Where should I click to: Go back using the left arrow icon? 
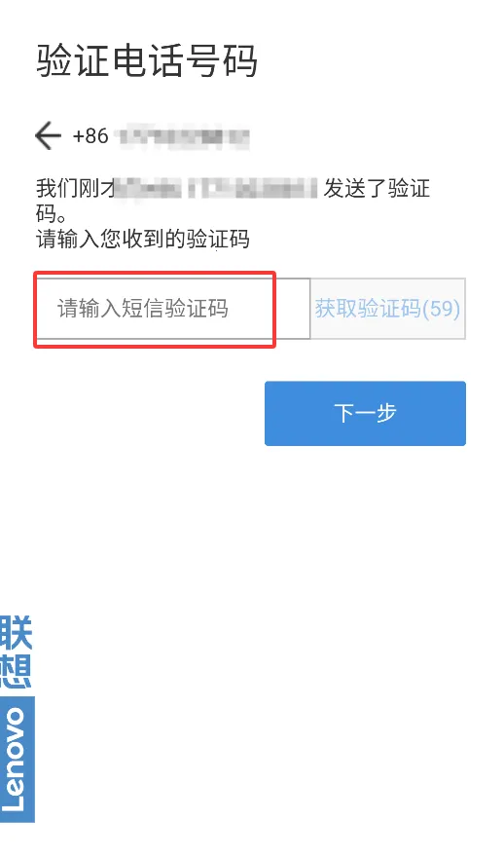point(48,135)
